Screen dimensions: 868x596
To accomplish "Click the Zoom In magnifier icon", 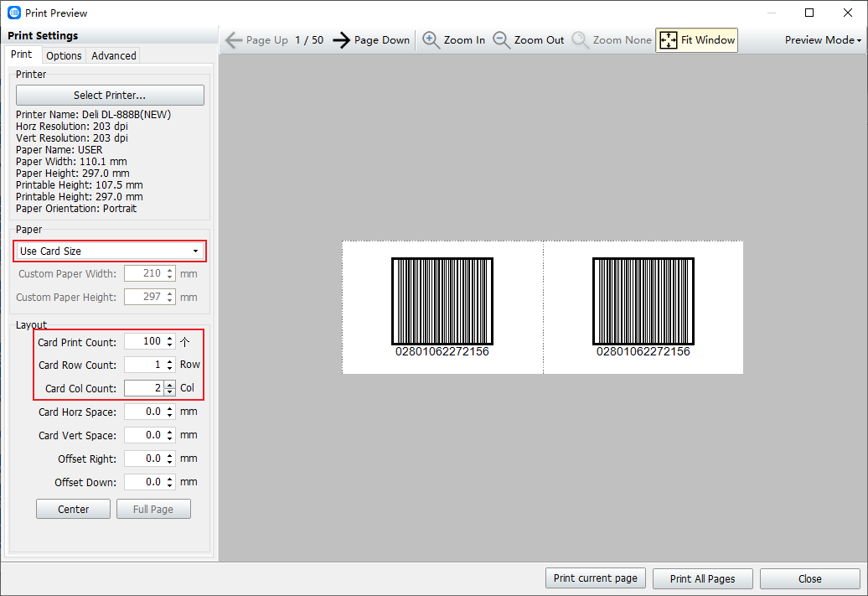I will click(x=431, y=40).
